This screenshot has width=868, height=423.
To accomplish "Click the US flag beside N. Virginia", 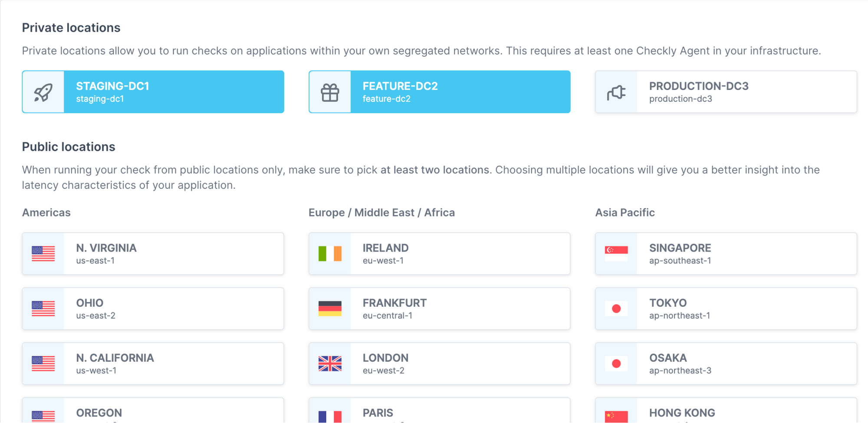I will (x=43, y=254).
